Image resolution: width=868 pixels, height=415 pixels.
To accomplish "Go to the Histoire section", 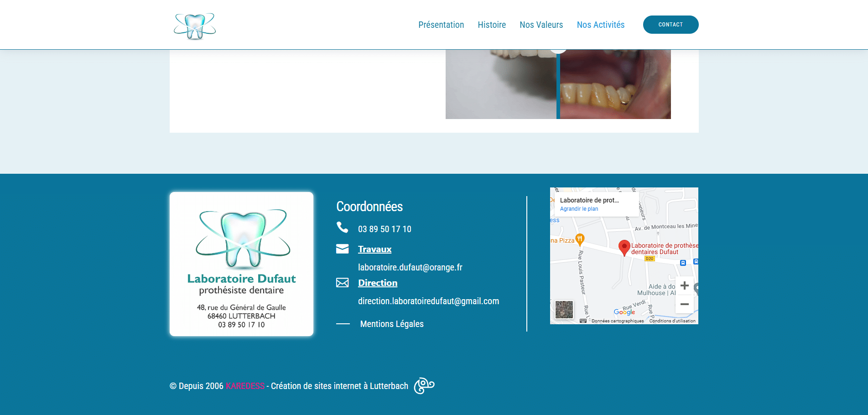I will [x=492, y=25].
